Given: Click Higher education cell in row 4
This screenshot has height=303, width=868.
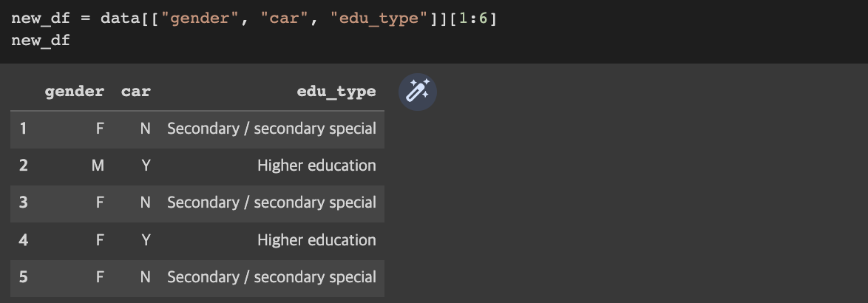Looking at the screenshot, I should pos(316,239).
